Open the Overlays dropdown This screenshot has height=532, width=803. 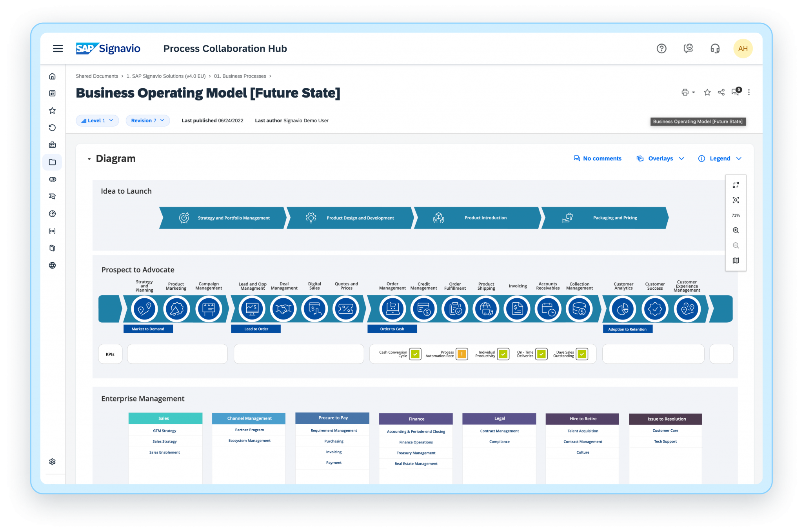coord(660,158)
